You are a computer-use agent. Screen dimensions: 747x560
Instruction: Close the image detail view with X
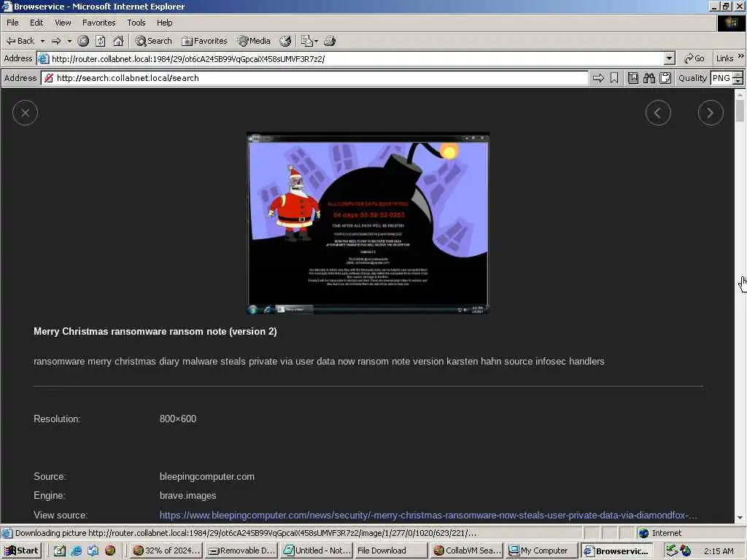click(x=26, y=113)
